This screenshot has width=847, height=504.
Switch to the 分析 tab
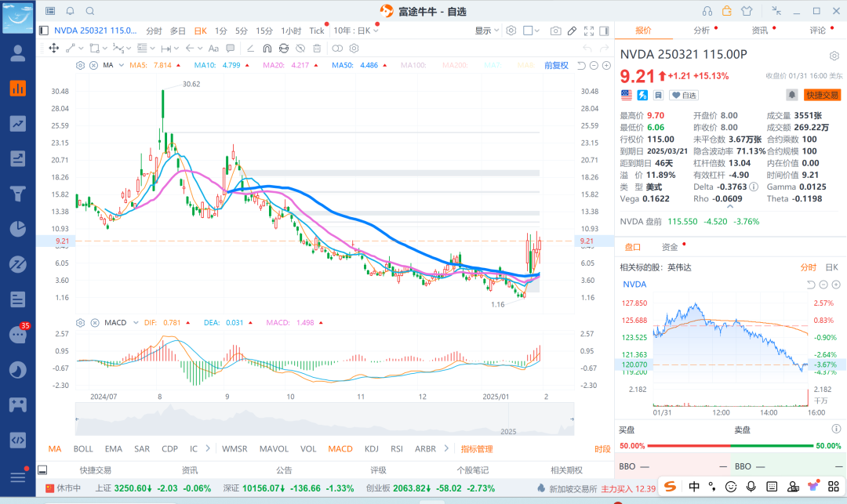point(701,31)
